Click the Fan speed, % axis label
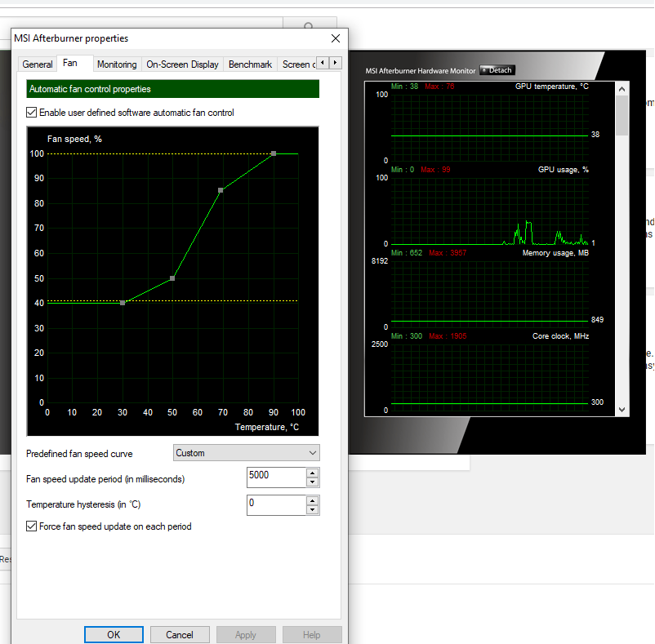The image size is (655, 644). tap(74, 139)
